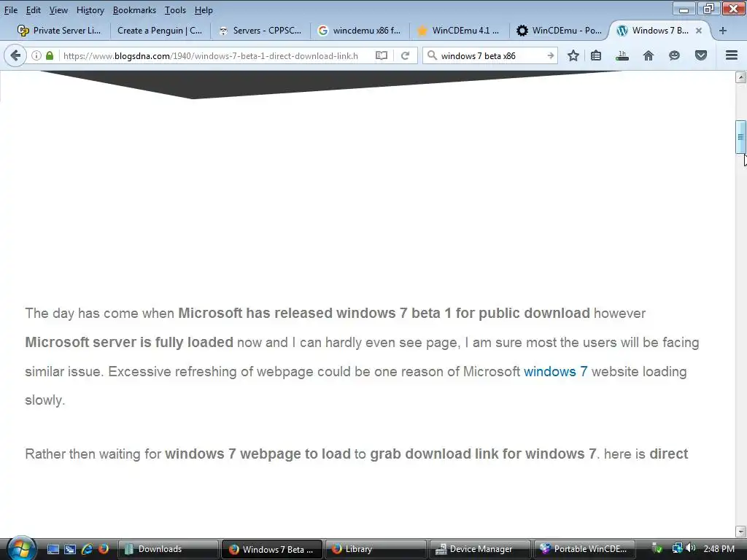This screenshot has height=560, width=747.
Task: Open the chat smiley toolbar icon
Action: (674, 55)
